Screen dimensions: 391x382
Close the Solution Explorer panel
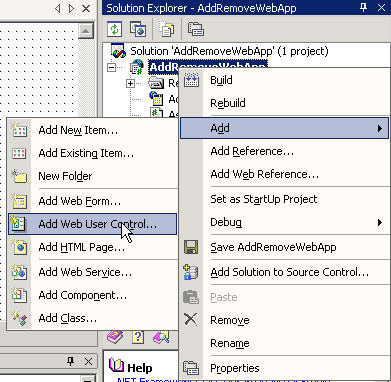coord(381,8)
